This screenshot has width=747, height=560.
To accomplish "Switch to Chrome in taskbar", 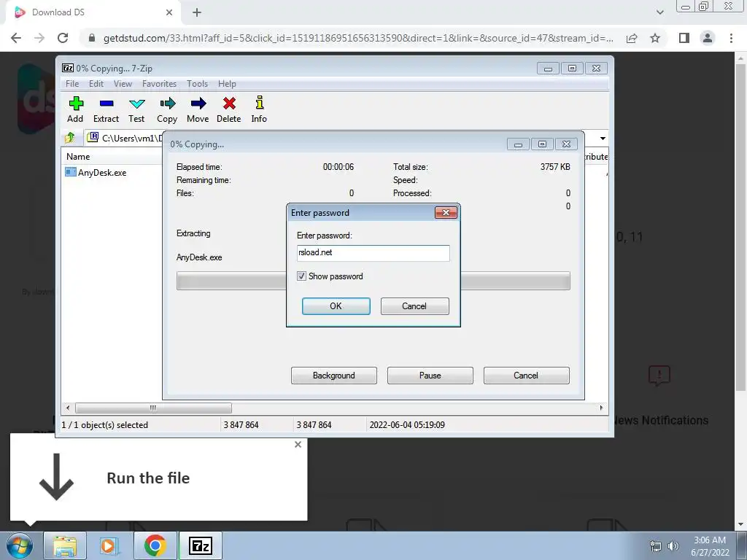I will [x=155, y=545].
